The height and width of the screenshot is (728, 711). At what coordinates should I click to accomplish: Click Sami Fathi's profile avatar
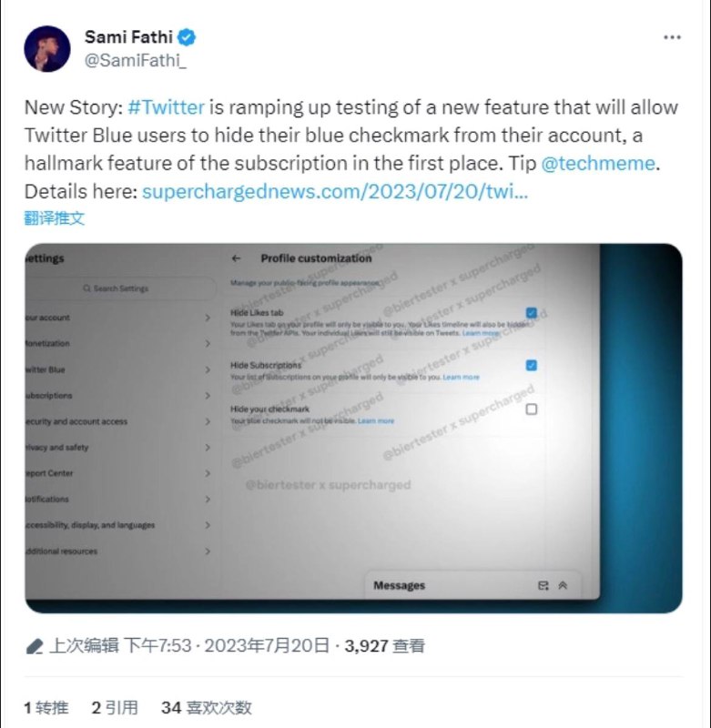pos(47,48)
